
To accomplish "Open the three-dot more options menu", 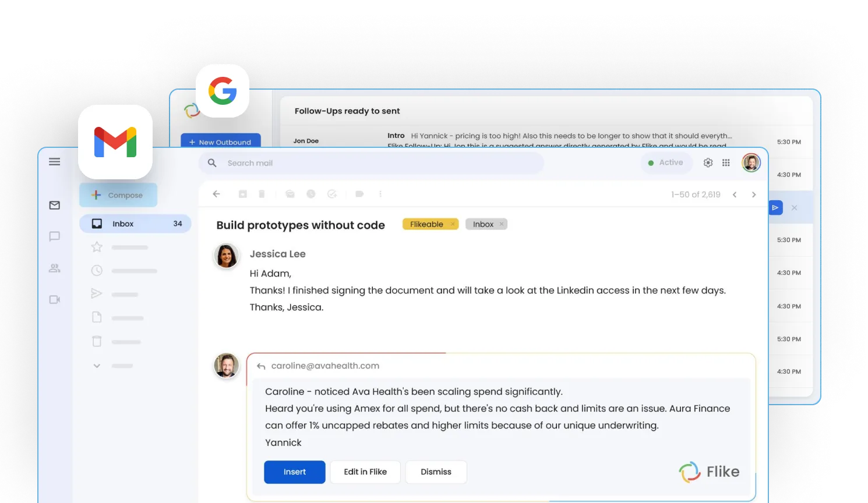I will [x=380, y=194].
